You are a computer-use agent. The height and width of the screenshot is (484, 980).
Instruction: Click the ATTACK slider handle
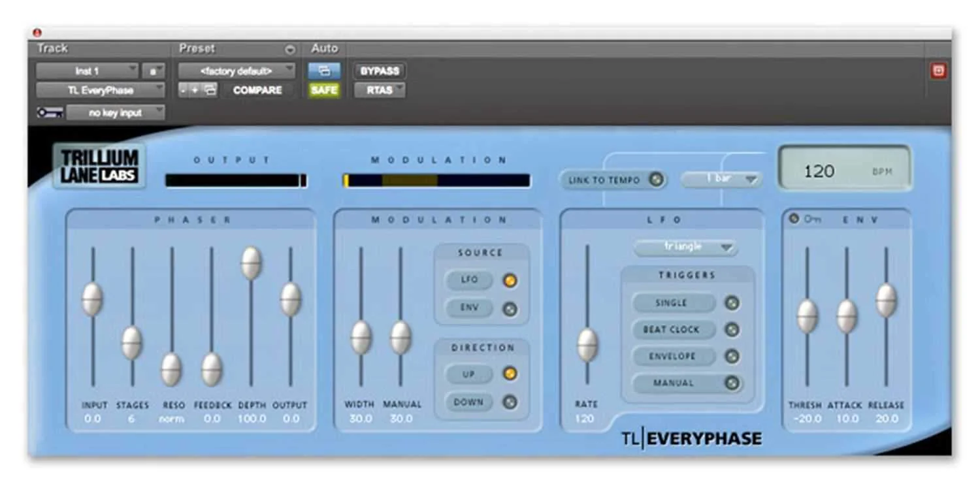coord(847,316)
